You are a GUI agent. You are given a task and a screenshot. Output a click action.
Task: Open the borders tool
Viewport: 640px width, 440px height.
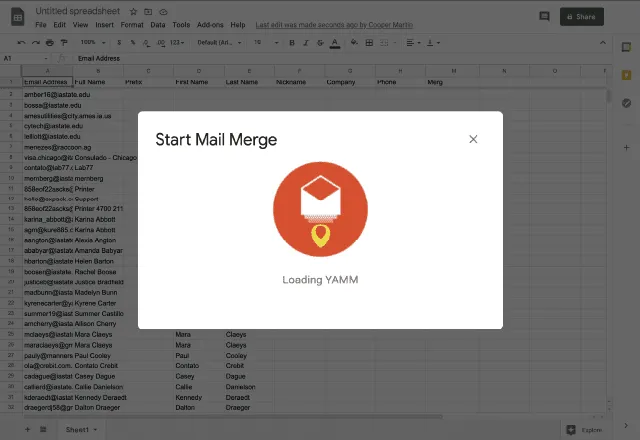tap(369, 42)
